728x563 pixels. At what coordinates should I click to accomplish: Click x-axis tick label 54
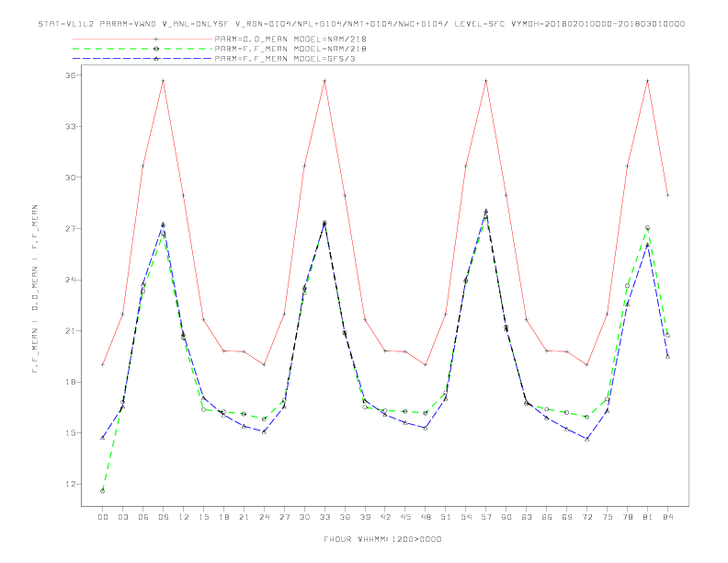[466, 517]
